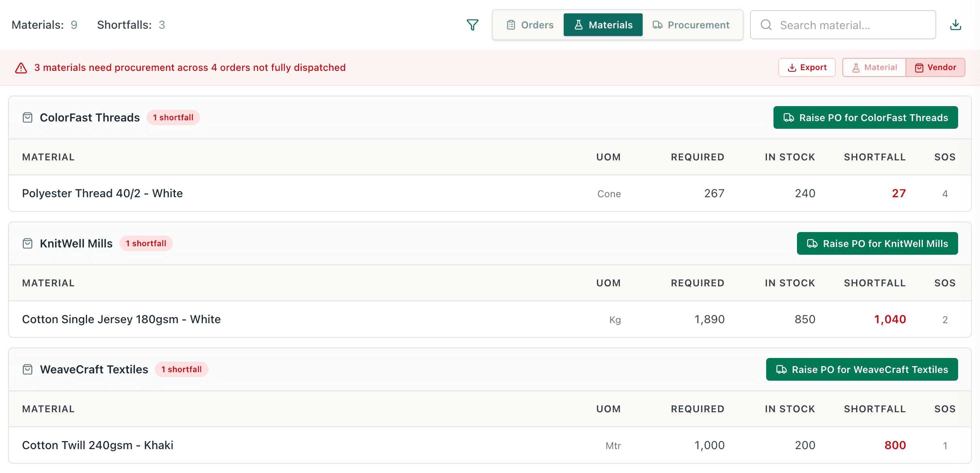Viewport: 980px width, 473px height.
Task: Open the Procurement tab
Action: pos(691,25)
